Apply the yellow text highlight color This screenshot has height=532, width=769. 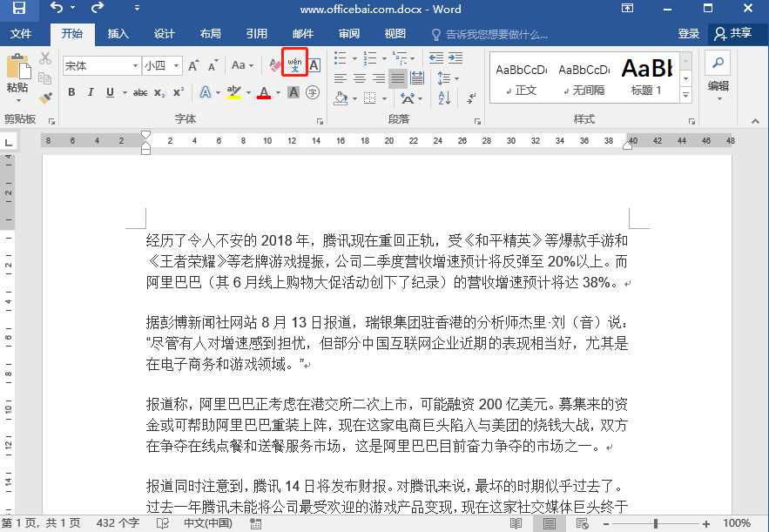[234, 92]
